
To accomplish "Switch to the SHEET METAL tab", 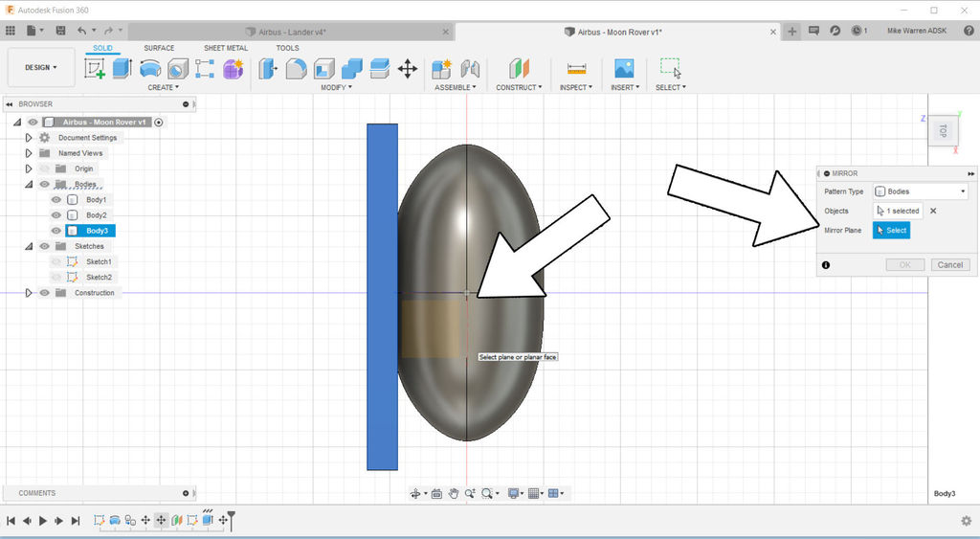I will tap(226, 48).
